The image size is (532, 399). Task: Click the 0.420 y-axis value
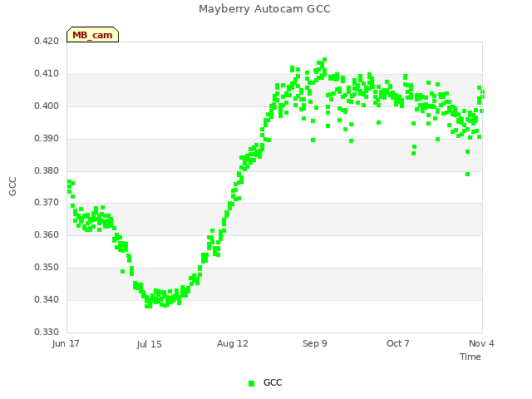[47, 41]
